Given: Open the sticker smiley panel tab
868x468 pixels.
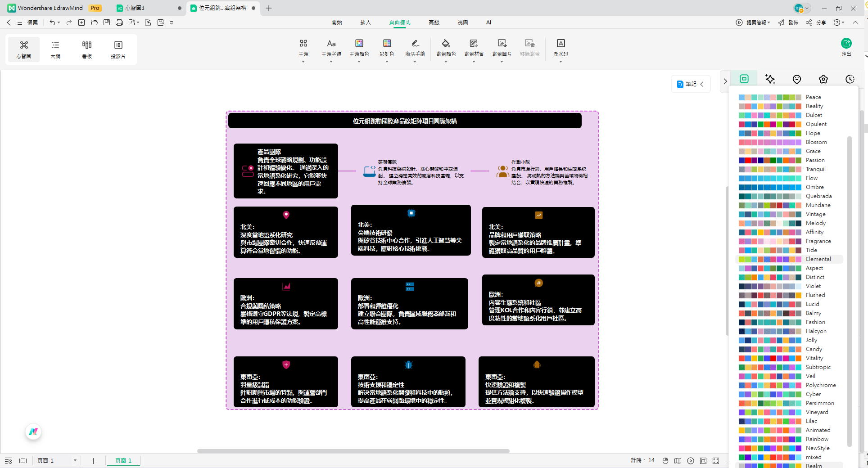Looking at the screenshot, I should (x=797, y=79).
